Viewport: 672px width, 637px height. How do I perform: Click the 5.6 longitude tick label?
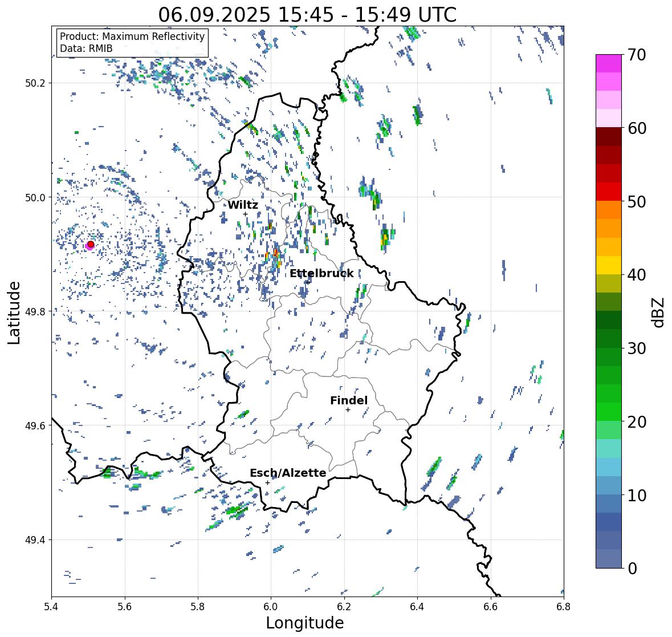click(x=125, y=607)
